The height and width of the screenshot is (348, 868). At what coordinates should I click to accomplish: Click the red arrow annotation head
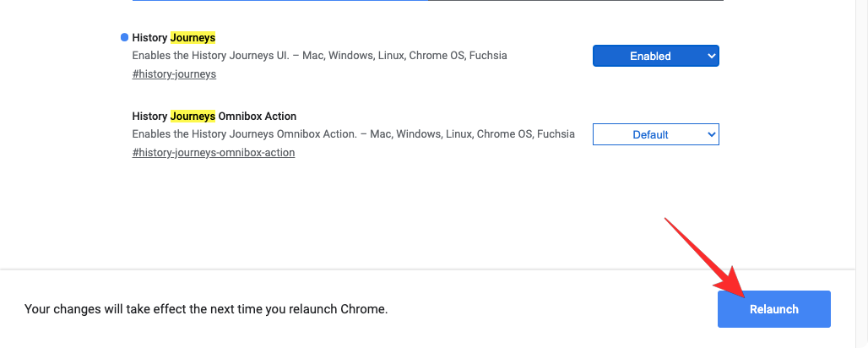735,289
